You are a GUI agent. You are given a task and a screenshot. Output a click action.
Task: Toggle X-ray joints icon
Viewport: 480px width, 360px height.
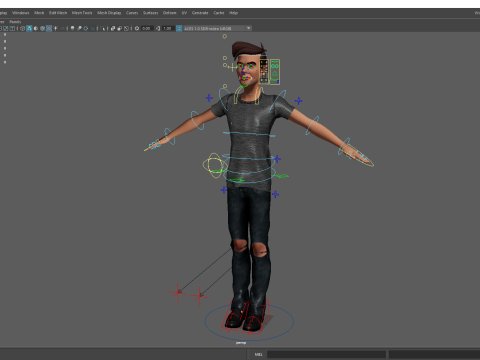tap(126, 28)
